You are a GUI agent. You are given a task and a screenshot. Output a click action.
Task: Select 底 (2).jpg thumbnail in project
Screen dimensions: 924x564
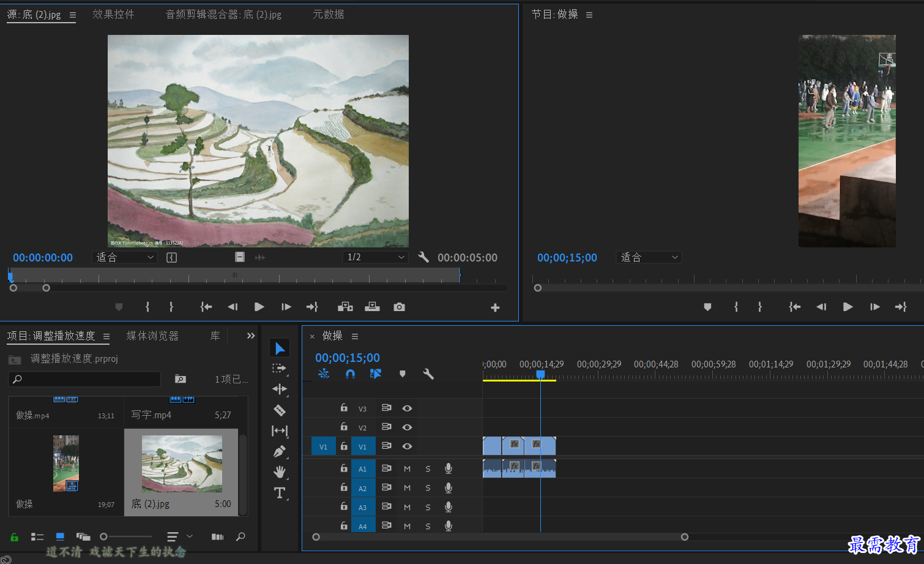pyautogui.click(x=182, y=464)
